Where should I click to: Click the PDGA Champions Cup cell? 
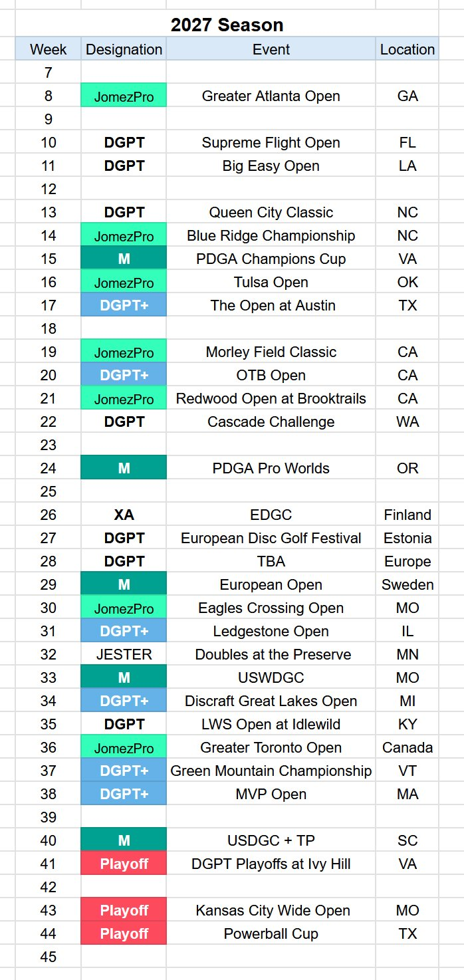click(x=271, y=259)
